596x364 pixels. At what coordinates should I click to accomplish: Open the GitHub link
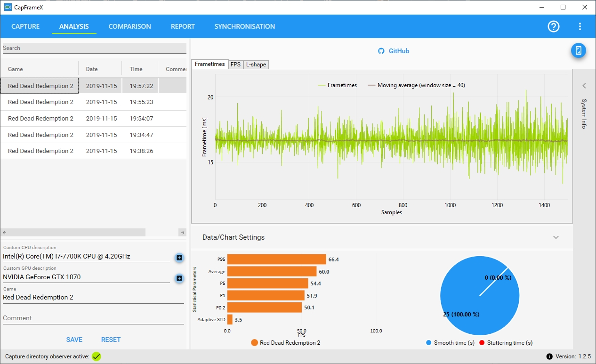[399, 51]
